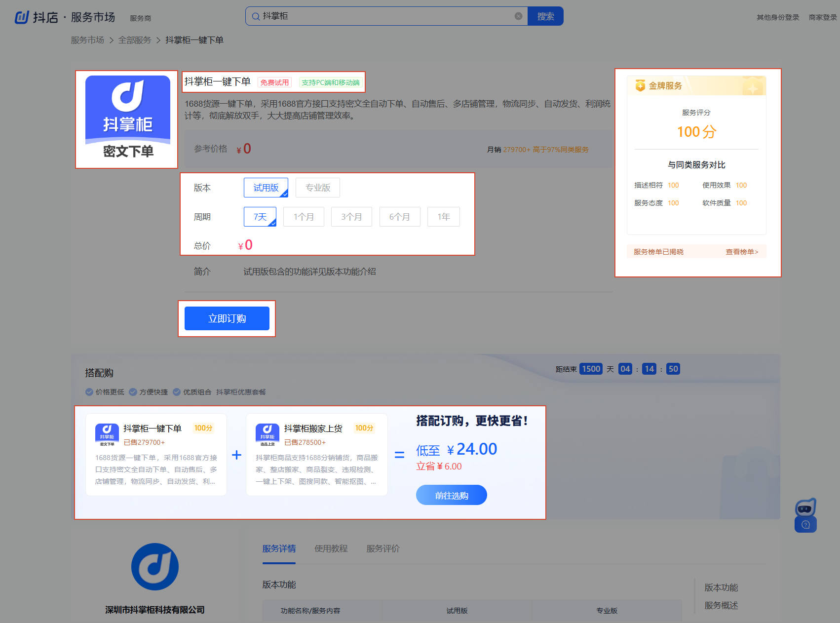Click the help question mark icon
This screenshot has height=623, width=840.
pos(805,525)
